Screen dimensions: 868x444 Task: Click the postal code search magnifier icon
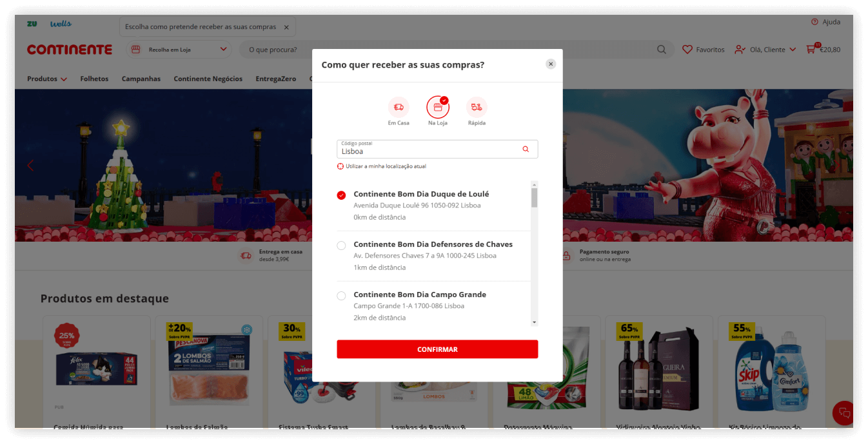pos(526,149)
